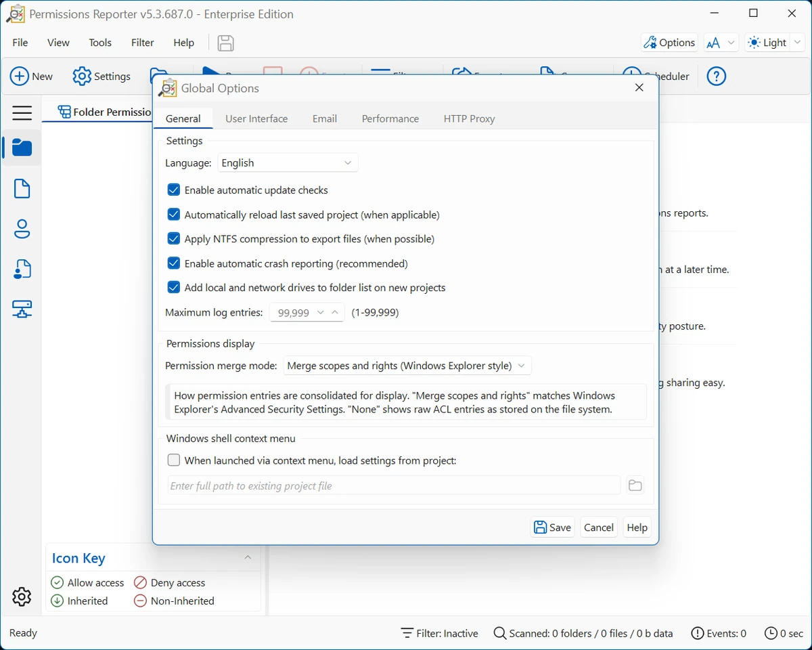
Task: Open the user report sidebar icon
Action: click(x=22, y=269)
